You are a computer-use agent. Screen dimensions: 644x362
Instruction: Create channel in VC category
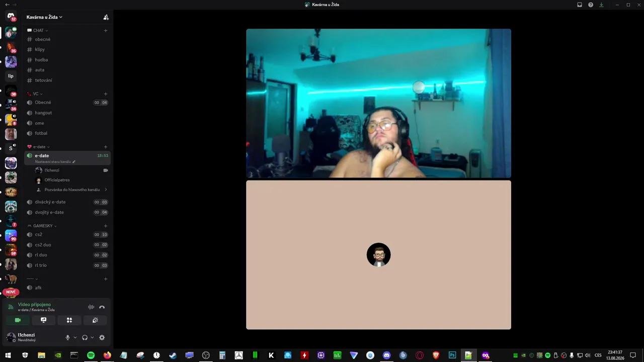click(106, 94)
